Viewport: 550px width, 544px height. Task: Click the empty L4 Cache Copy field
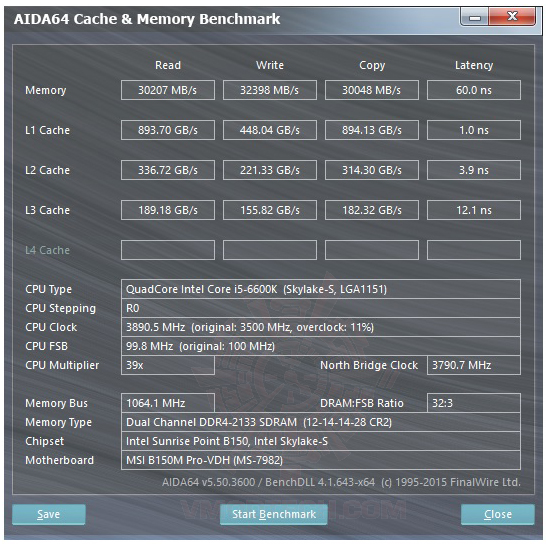372,250
